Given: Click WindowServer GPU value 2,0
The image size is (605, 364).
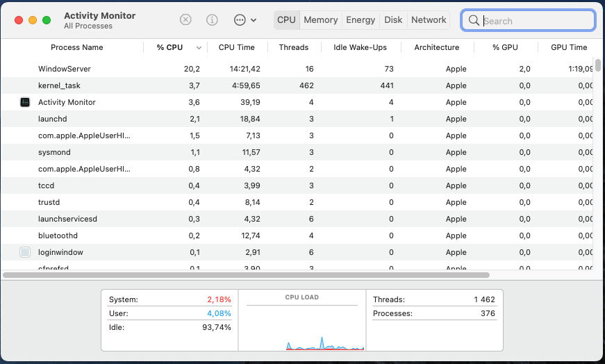Looking at the screenshot, I should tap(524, 69).
